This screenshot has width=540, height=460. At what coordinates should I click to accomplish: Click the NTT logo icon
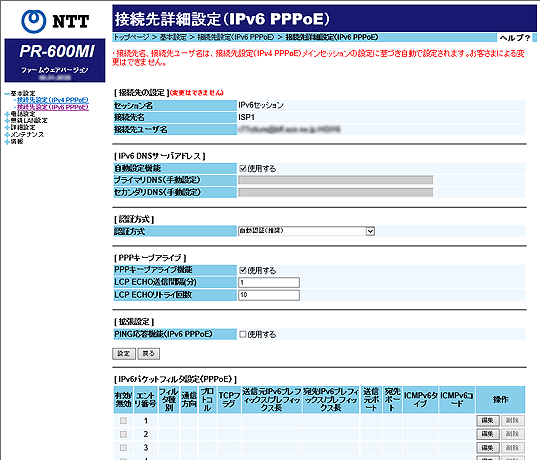click(x=33, y=21)
